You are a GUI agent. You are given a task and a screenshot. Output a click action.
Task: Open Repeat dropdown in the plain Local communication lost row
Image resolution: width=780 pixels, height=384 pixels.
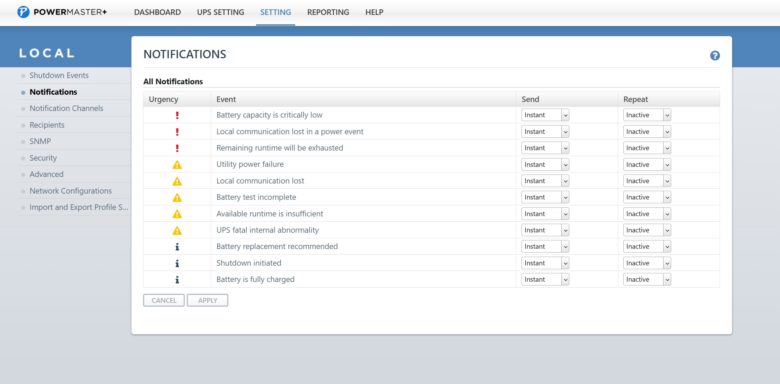pyautogui.click(x=647, y=181)
